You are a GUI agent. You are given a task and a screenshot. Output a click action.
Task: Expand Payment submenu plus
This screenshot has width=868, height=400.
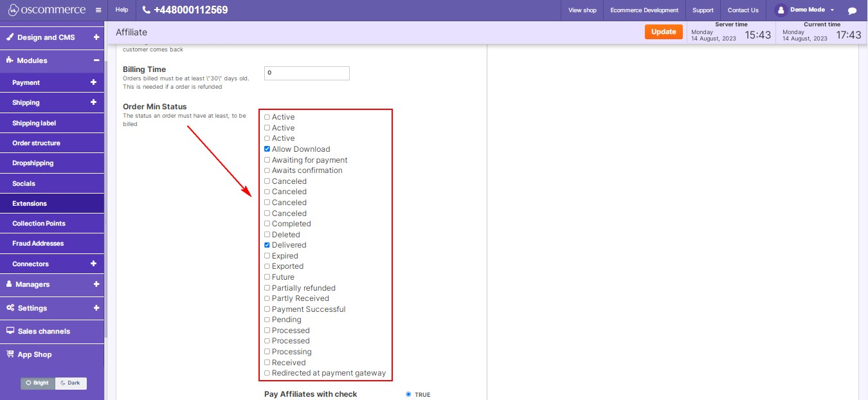93,82
